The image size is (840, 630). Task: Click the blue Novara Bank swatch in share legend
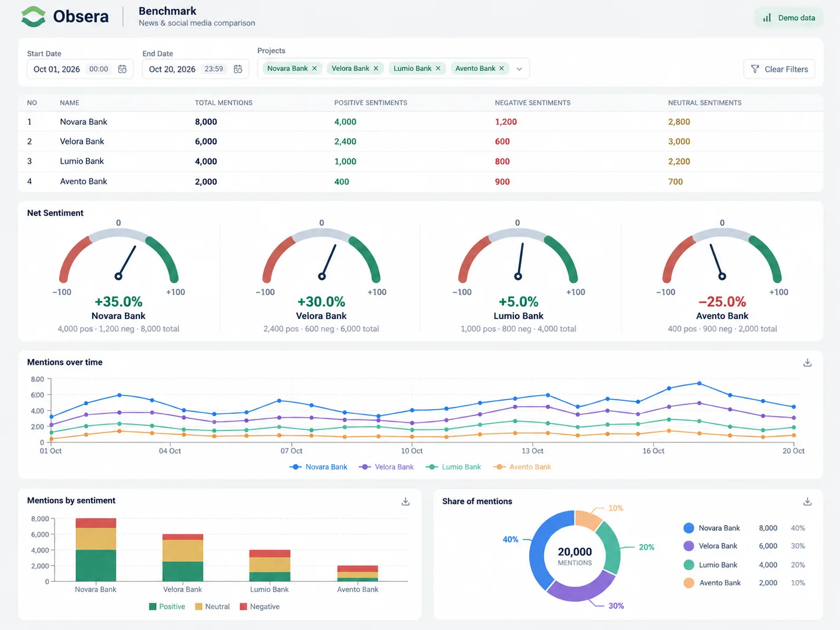(689, 528)
